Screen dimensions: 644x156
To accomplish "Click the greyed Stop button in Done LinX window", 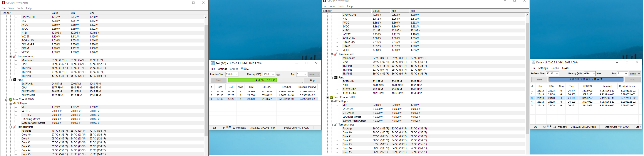I will pos(632,79).
